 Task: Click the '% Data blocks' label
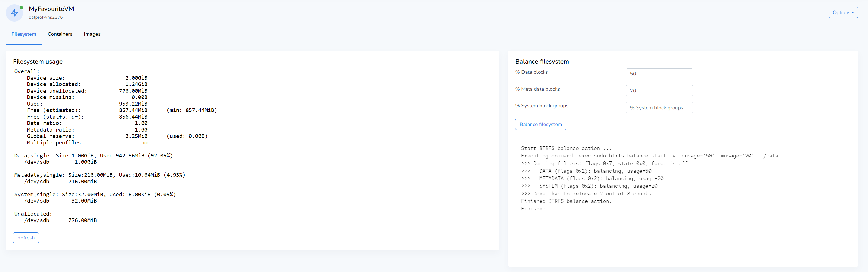pyautogui.click(x=531, y=72)
